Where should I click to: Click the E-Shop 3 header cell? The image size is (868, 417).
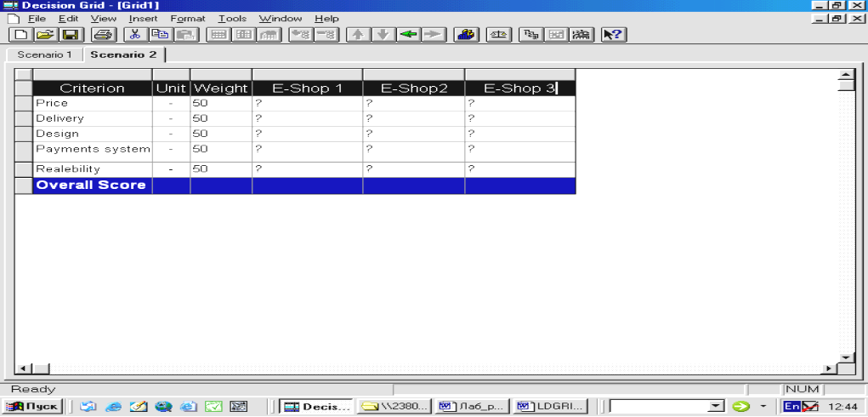519,89
